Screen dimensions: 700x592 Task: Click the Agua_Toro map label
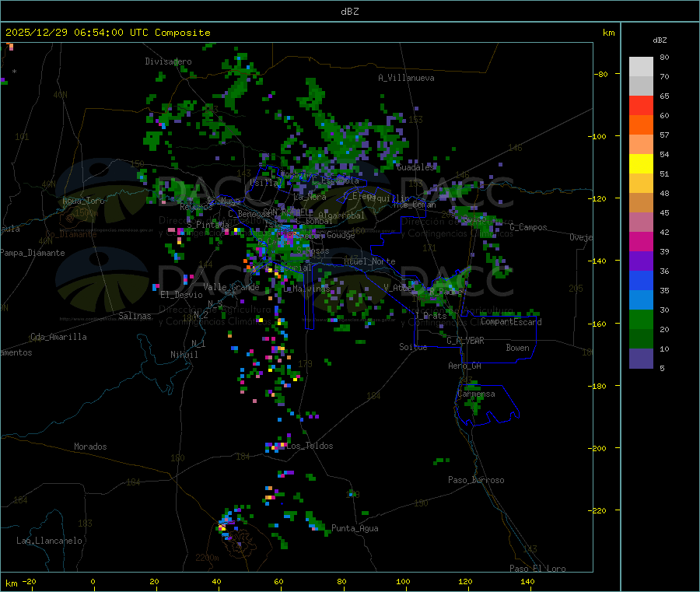click(x=83, y=201)
